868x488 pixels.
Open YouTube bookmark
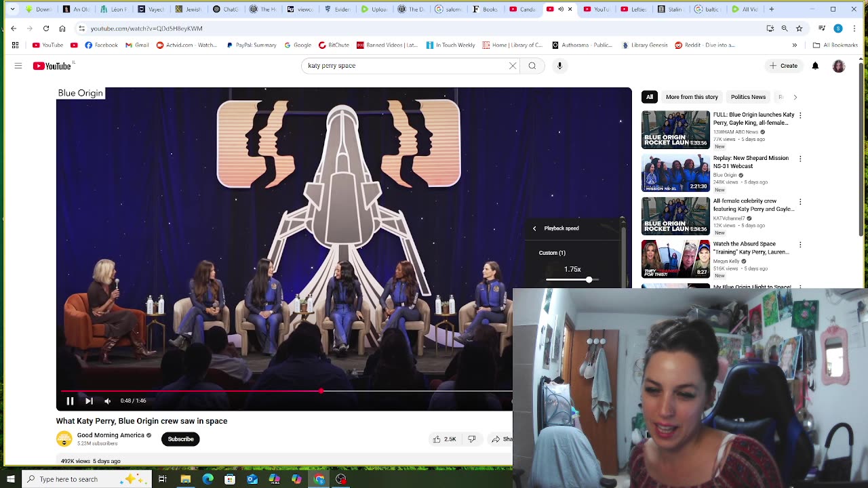tap(48, 45)
